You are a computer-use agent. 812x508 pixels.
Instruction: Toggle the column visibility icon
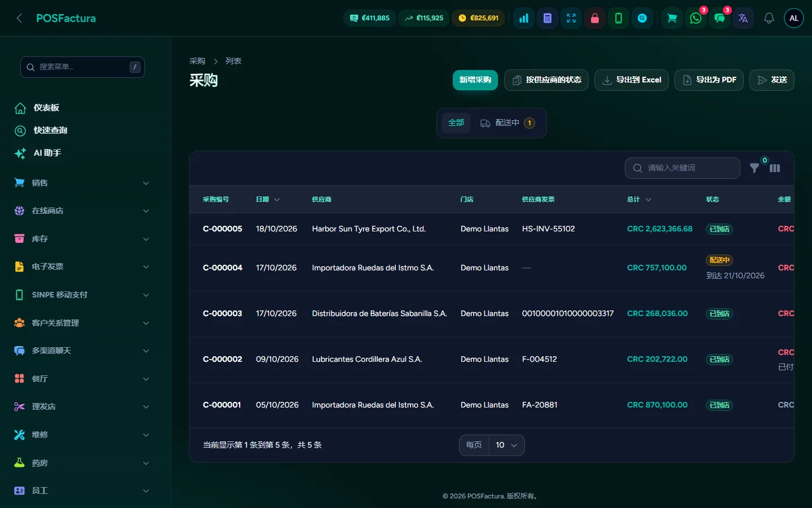pyautogui.click(x=775, y=168)
